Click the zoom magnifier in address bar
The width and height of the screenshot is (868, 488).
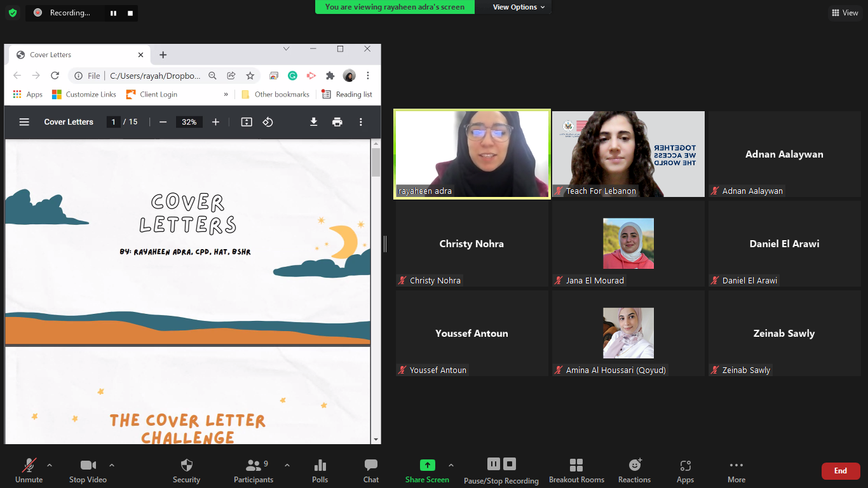[x=212, y=76]
